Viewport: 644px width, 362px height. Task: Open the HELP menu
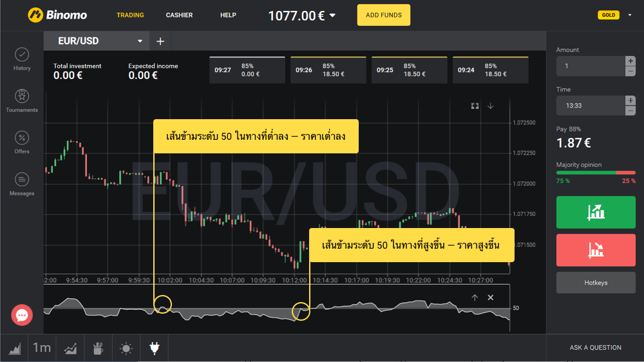tap(228, 15)
